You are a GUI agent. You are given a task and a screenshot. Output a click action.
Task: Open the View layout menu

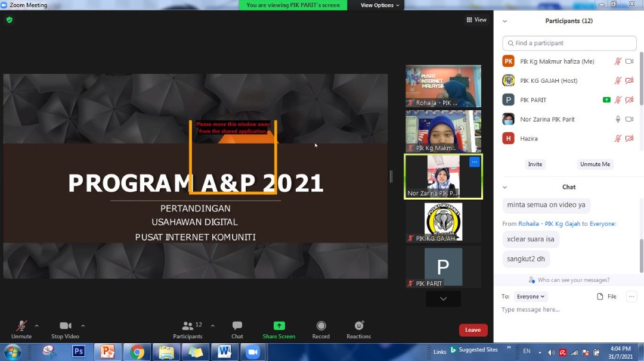pos(476,20)
